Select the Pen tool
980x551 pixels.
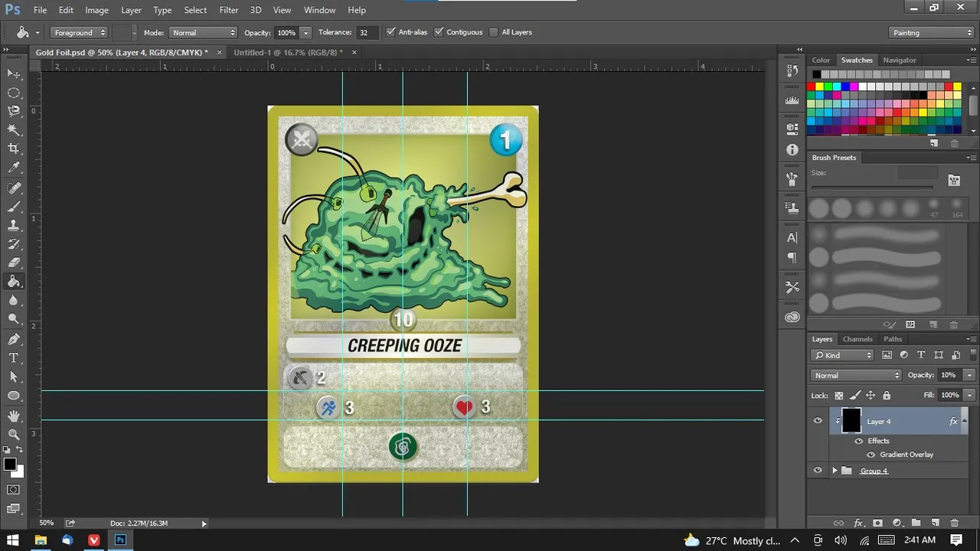click(x=14, y=339)
